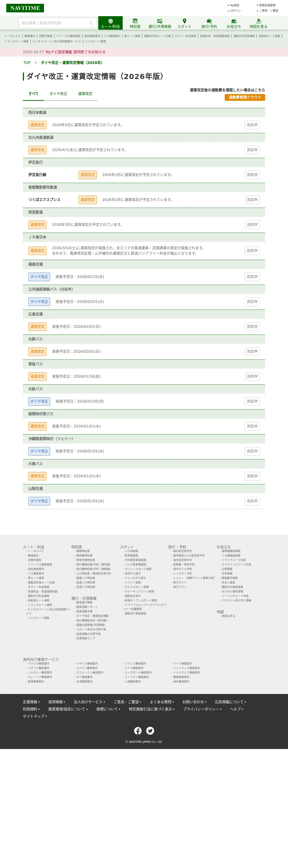Click ダイヤ改正 badge under 北紋バス
Screen dimensions: 288x868
tap(39, 401)
